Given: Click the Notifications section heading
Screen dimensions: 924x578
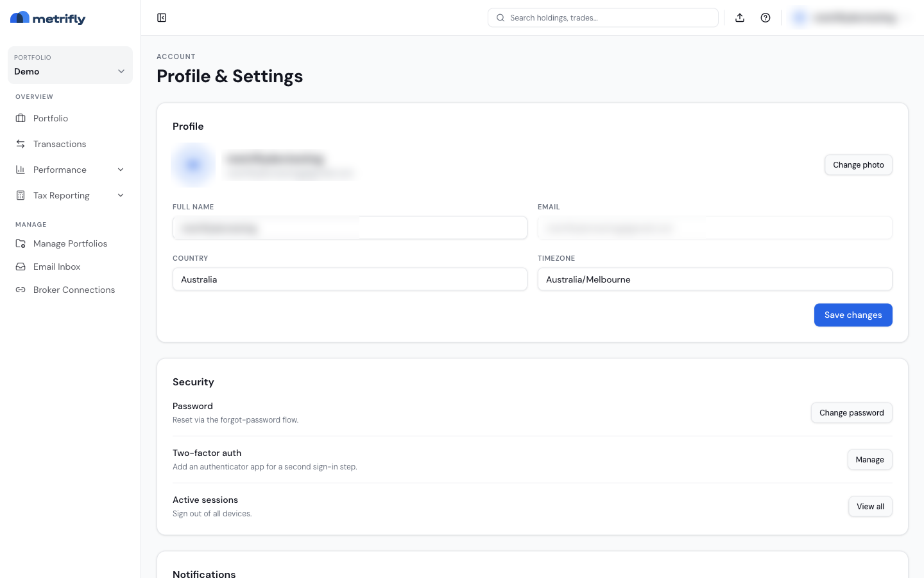Looking at the screenshot, I should pos(204,574).
